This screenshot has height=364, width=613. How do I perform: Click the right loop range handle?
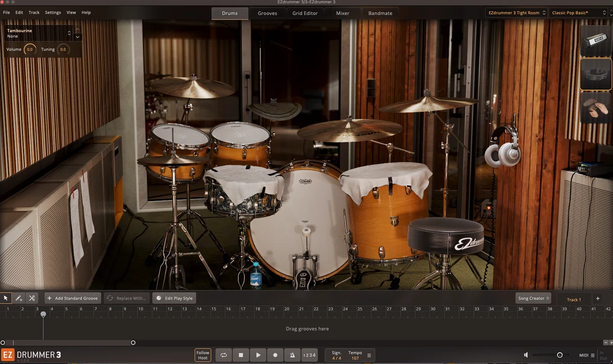[x=133, y=343]
